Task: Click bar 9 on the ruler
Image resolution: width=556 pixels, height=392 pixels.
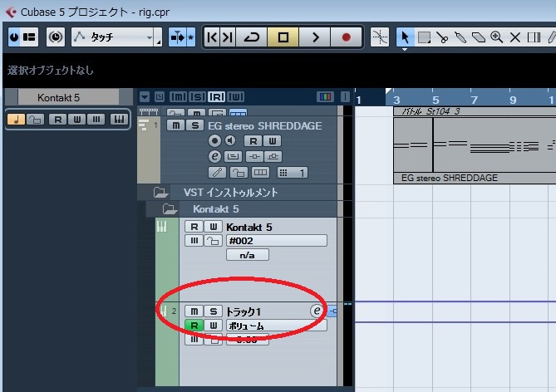Action: [x=513, y=100]
